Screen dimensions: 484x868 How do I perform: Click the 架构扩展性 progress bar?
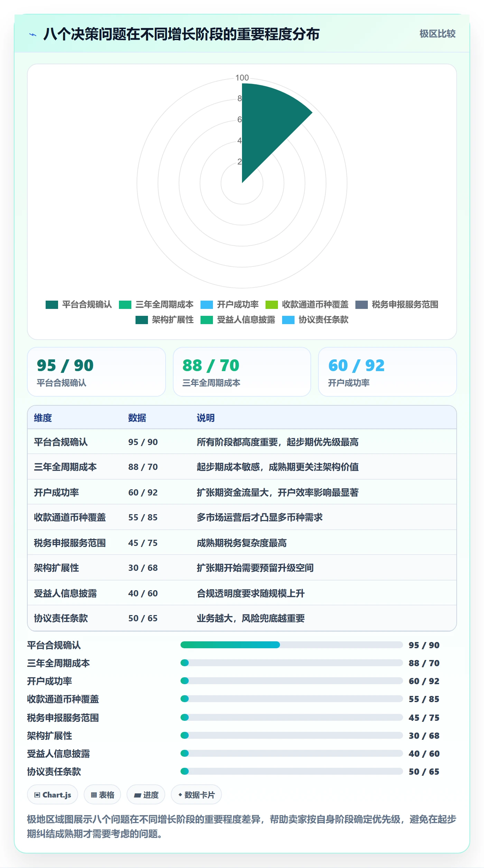tap(291, 735)
